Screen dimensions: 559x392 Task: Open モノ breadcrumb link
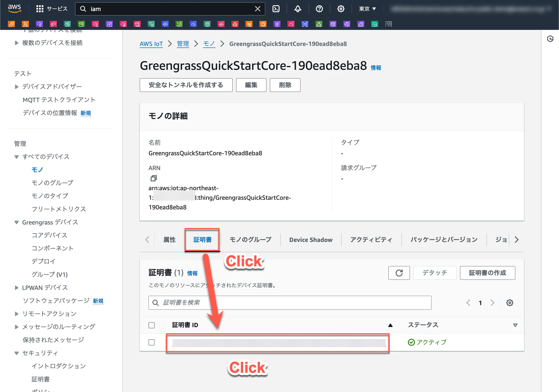tap(209, 44)
